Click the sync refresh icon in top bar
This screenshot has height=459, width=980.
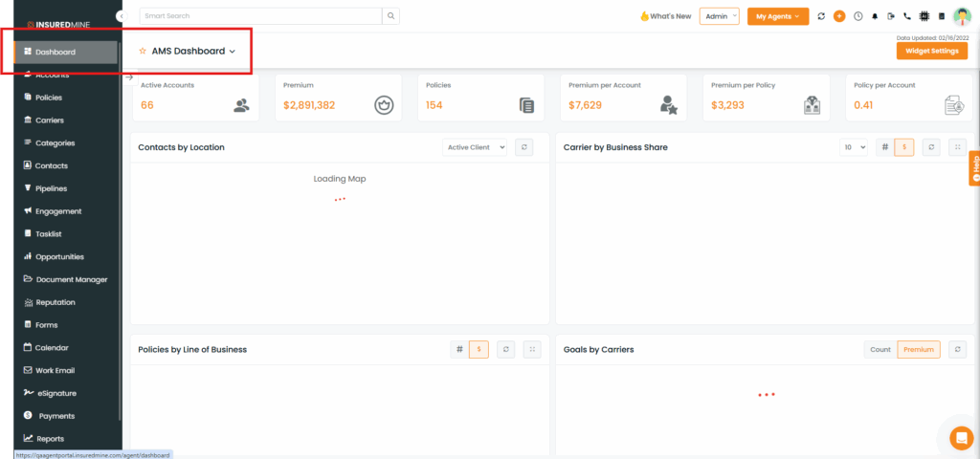click(821, 16)
